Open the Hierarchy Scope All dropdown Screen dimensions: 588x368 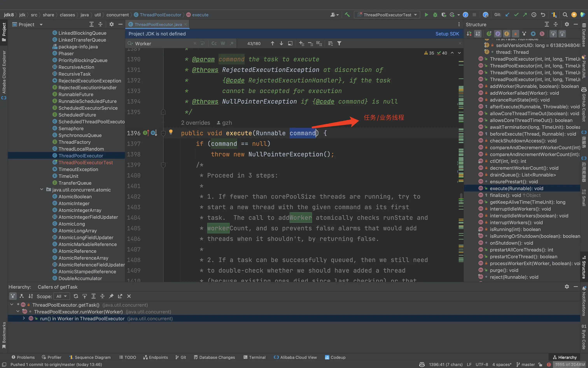click(x=61, y=296)
